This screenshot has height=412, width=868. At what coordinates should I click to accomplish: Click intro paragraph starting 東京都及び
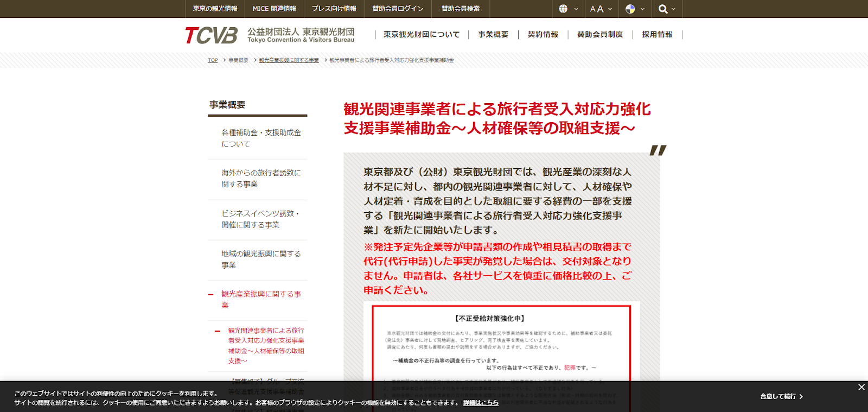pyautogui.click(x=497, y=201)
